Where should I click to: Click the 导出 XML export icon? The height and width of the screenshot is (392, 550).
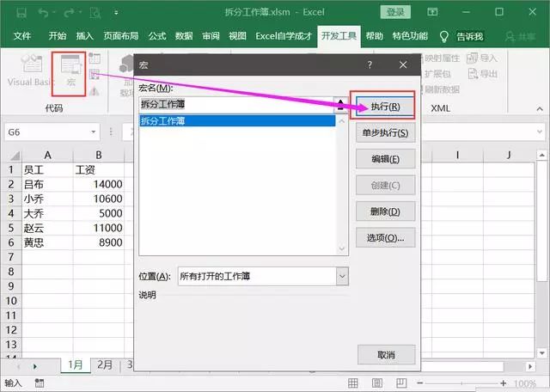coord(483,74)
